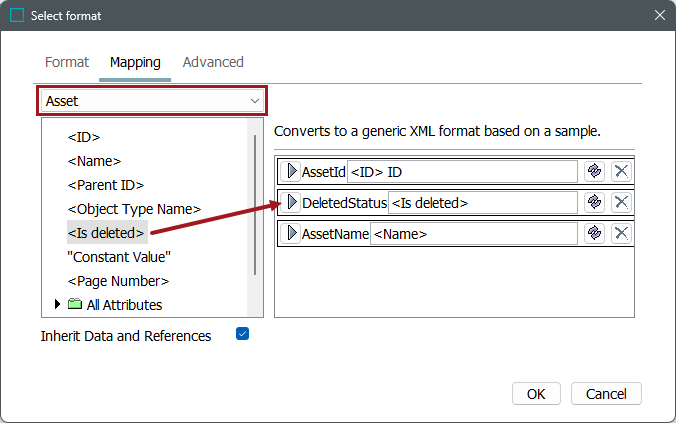Delete the AssetName mapping with its X icon
The height and width of the screenshot is (423, 676).
pos(621,233)
